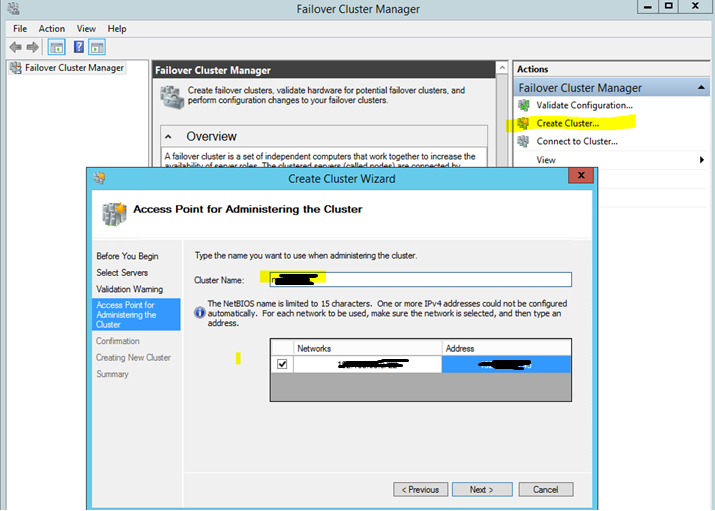Viewport: 715px width, 511px height.
Task: Click the Forward arrow toolbar icon
Action: pyautogui.click(x=31, y=47)
